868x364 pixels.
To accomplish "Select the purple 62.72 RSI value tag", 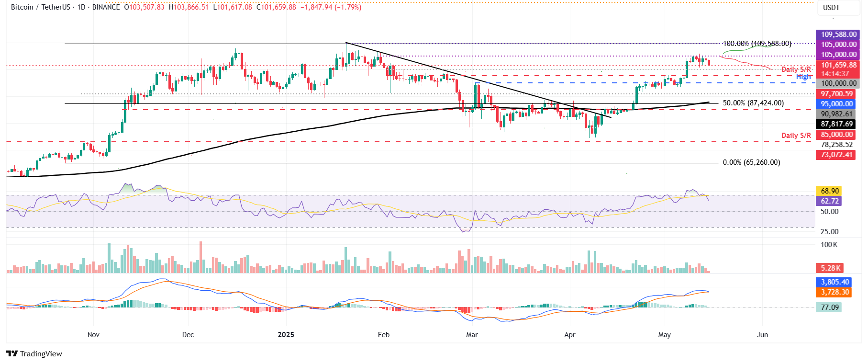I will [830, 201].
